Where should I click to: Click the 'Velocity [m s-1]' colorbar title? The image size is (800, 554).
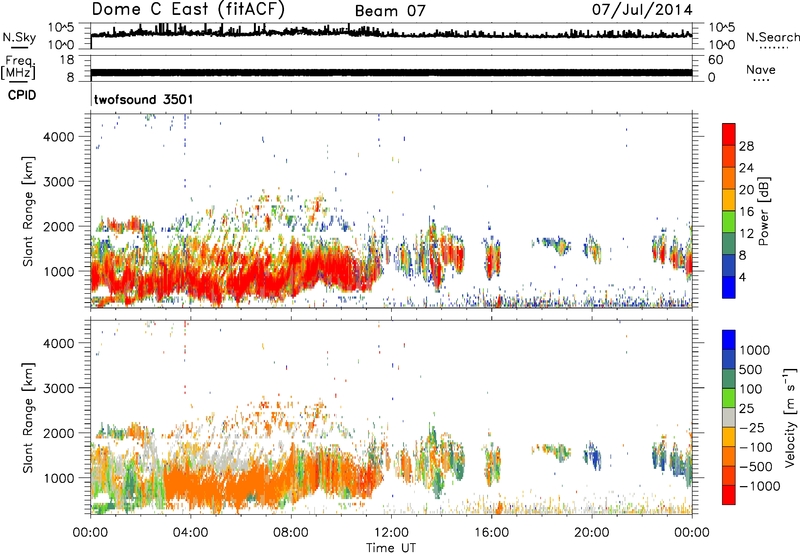[x=790, y=417]
